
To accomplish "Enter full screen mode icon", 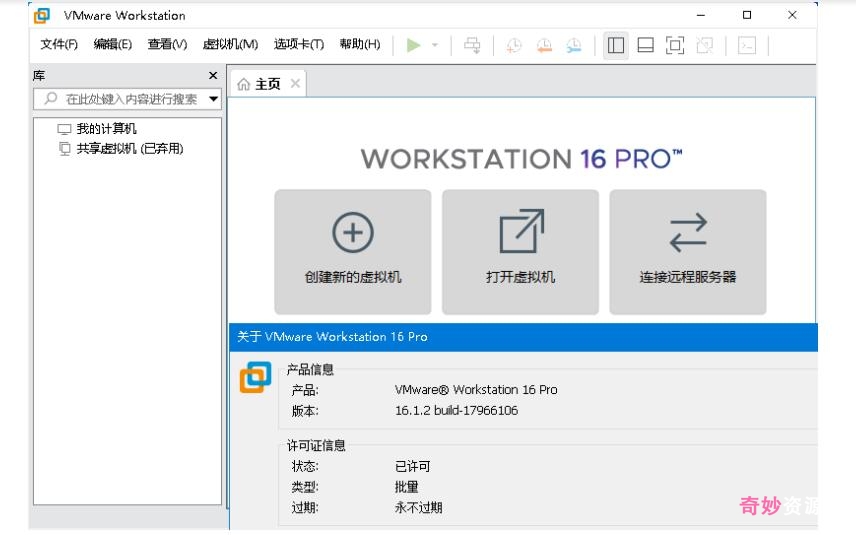I will (675, 45).
